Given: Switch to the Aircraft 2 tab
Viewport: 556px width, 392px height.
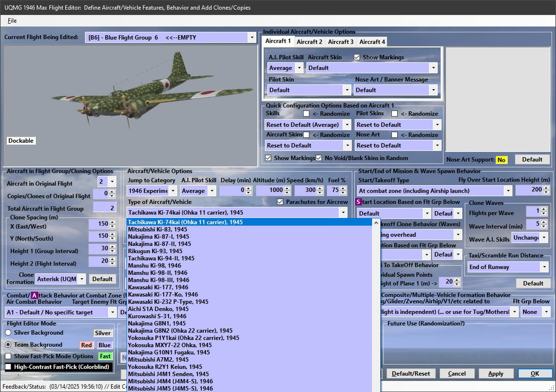Looking at the screenshot, I should click(309, 42).
